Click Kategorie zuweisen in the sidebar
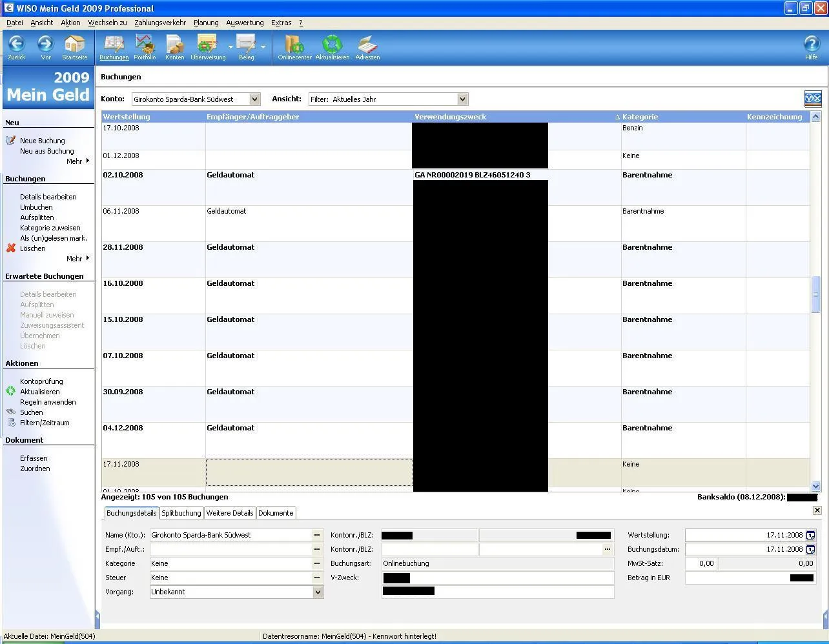Viewport: 829px width, 644px height. 50,228
